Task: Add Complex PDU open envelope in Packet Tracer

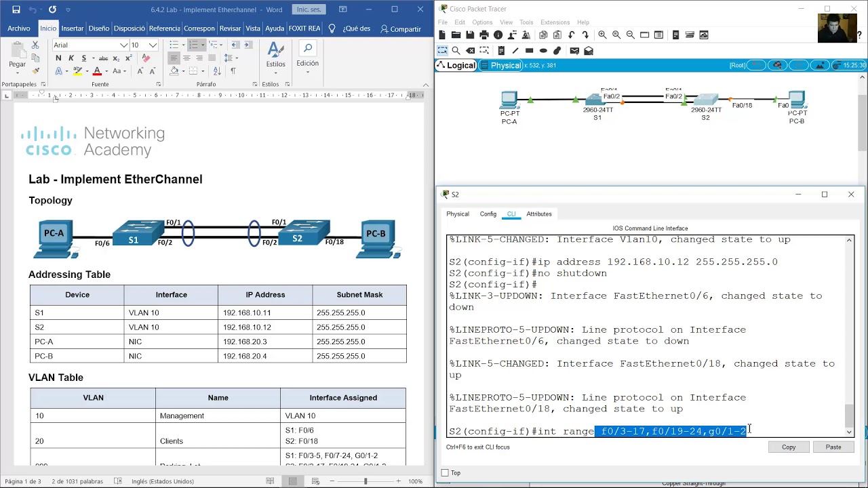Action: pos(589,50)
